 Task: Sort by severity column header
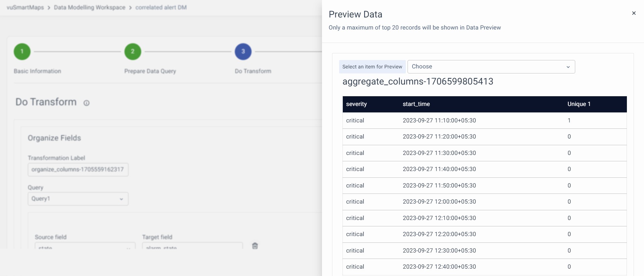point(357,104)
